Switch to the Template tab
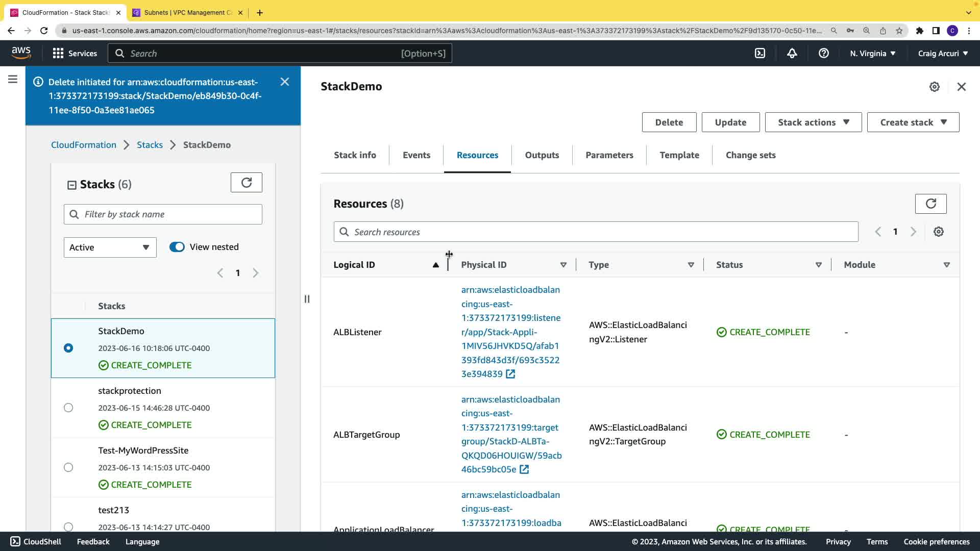 click(679, 155)
